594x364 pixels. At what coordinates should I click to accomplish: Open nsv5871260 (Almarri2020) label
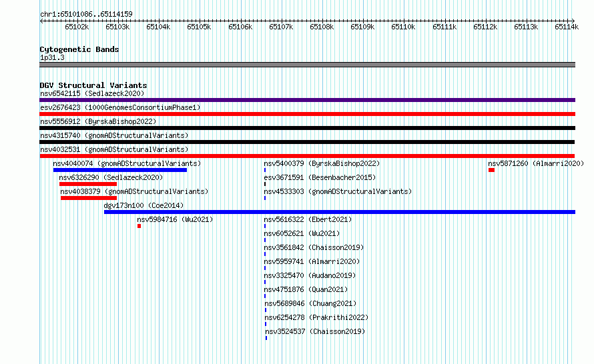[536, 163]
